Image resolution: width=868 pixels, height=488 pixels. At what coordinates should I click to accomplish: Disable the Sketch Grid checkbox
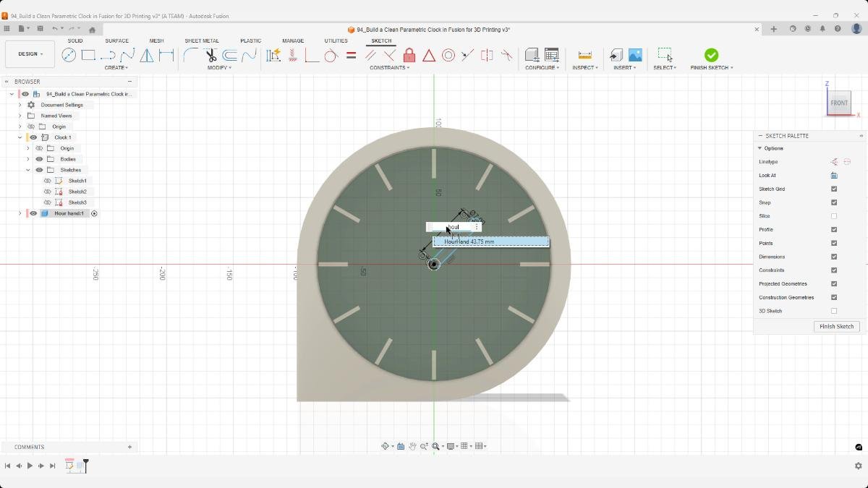[834, 189]
